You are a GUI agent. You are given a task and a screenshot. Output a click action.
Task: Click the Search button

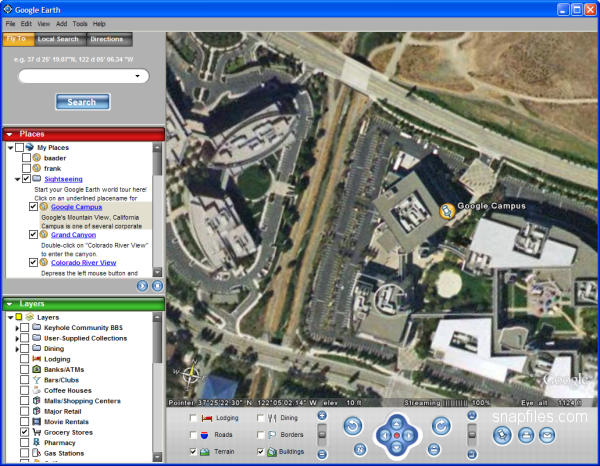(83, 102)
